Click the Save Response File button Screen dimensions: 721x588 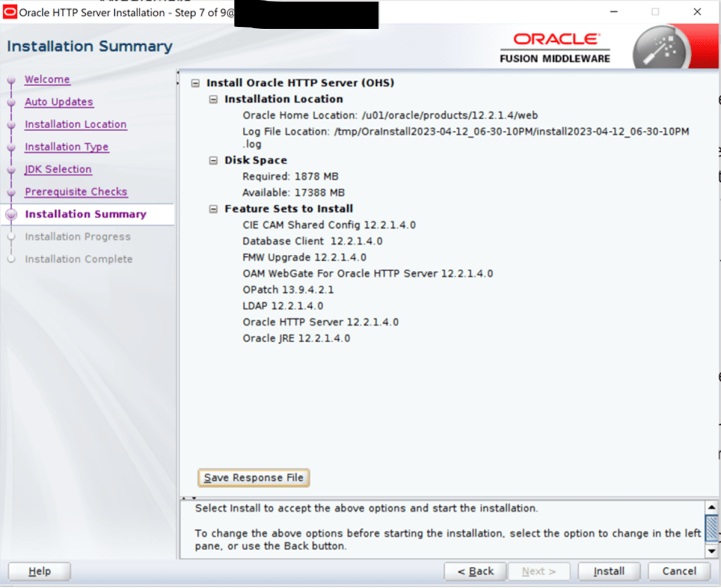point(254,478)
